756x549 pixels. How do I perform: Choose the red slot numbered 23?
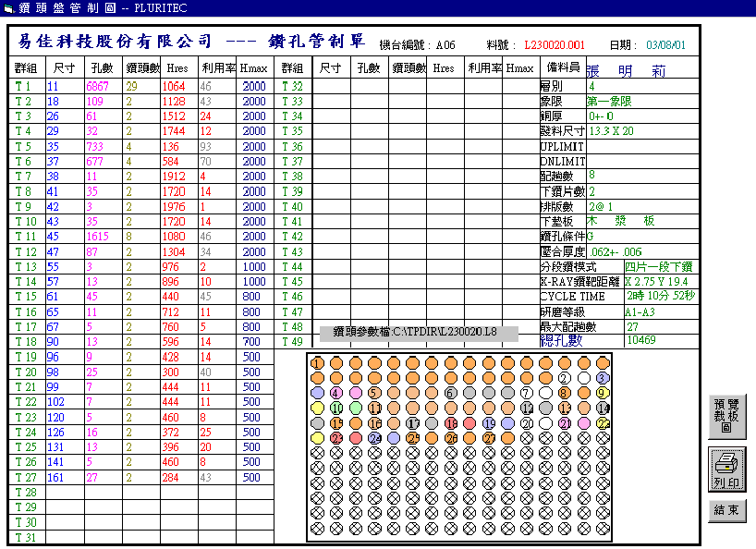point(336,438)
